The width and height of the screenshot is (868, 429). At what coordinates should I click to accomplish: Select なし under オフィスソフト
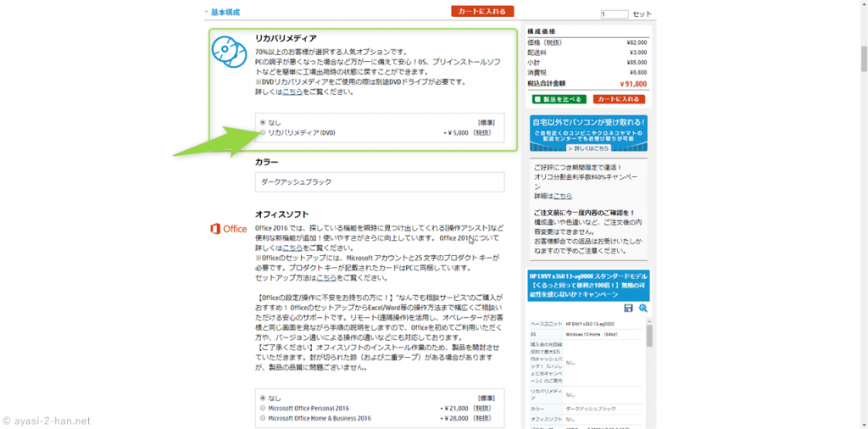(264, 398)
